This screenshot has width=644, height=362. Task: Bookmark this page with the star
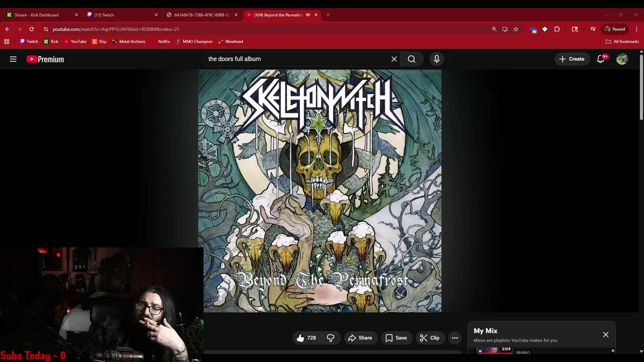[x=516, y=29]
